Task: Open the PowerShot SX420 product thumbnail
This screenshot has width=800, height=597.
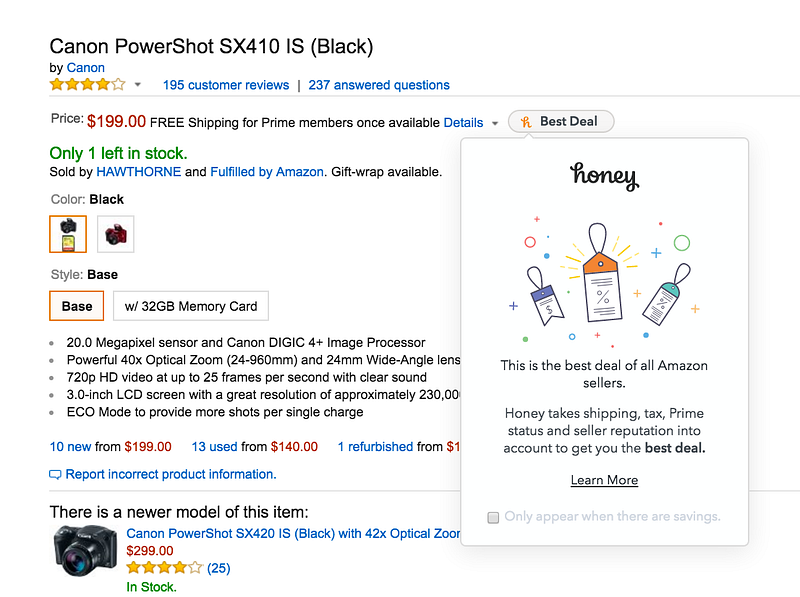Action: pos(85,550)
